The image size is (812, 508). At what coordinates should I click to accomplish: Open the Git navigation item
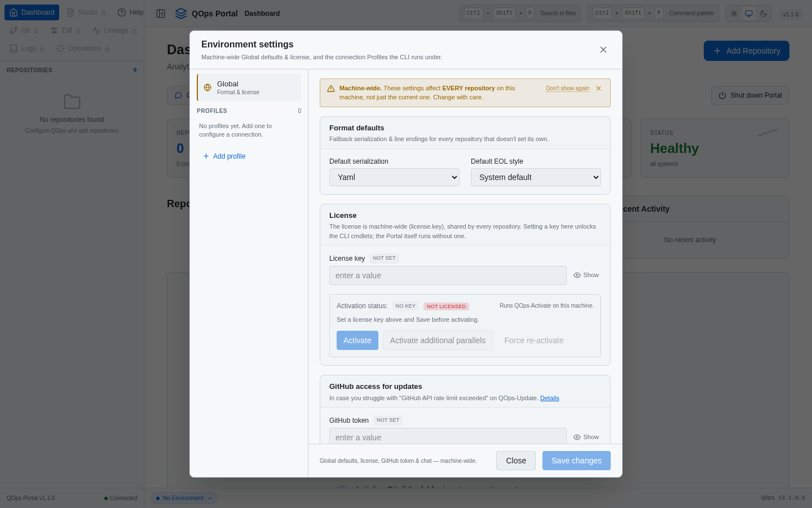[24, 30]
